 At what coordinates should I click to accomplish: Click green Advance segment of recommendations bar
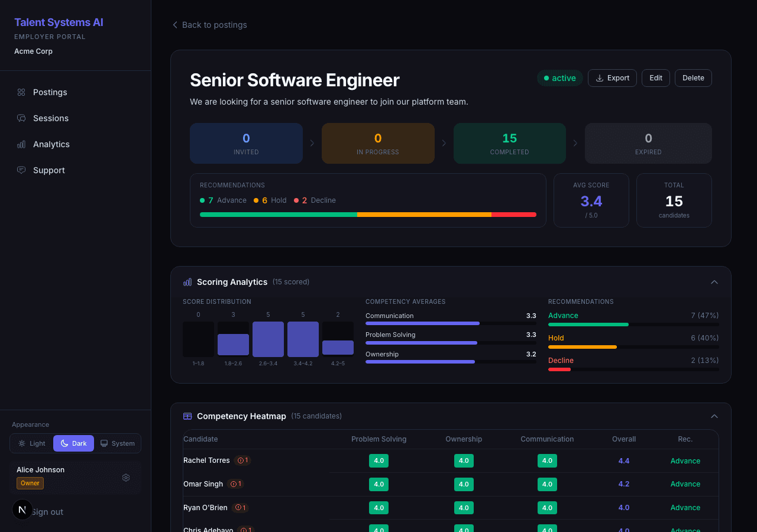pos(279,215)
